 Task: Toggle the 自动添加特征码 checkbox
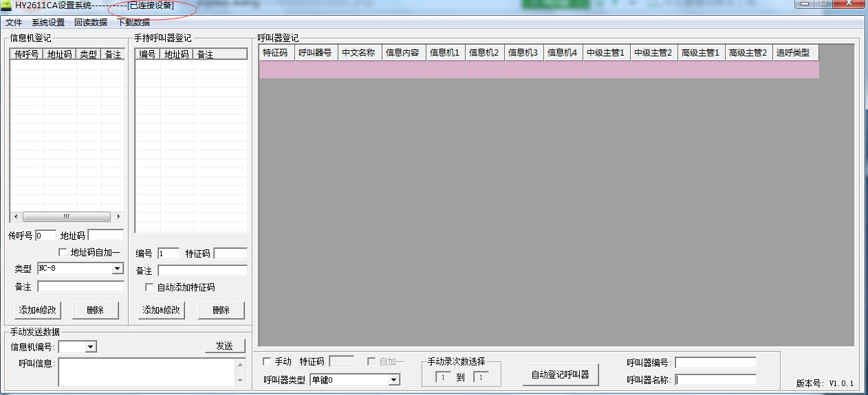tap(149, 287)
